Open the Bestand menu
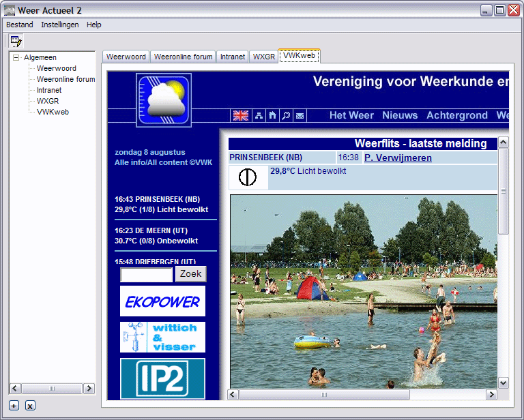This screenshot has width=524, height=420. [20, 25]
